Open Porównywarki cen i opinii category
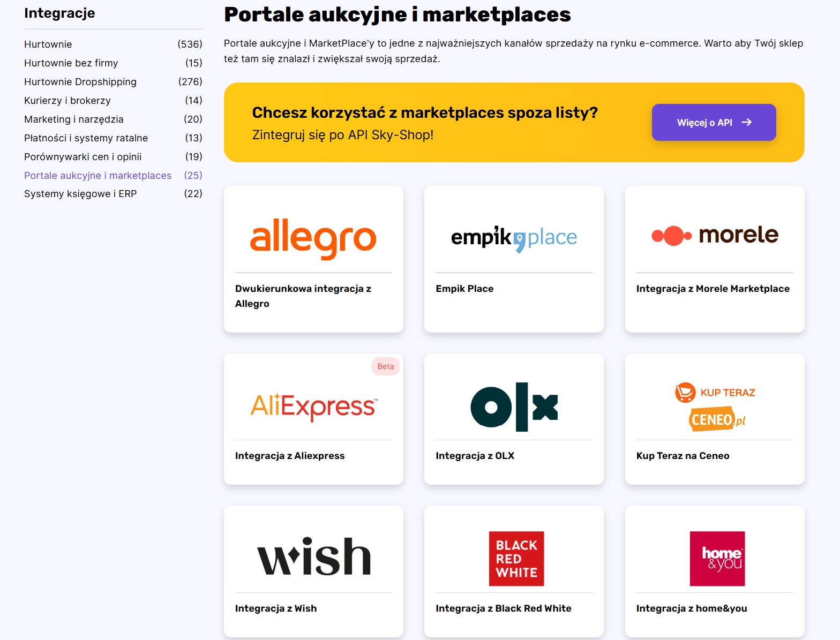Image resolution: width=840 pixels, height=640 pixels. click(83, 157)
